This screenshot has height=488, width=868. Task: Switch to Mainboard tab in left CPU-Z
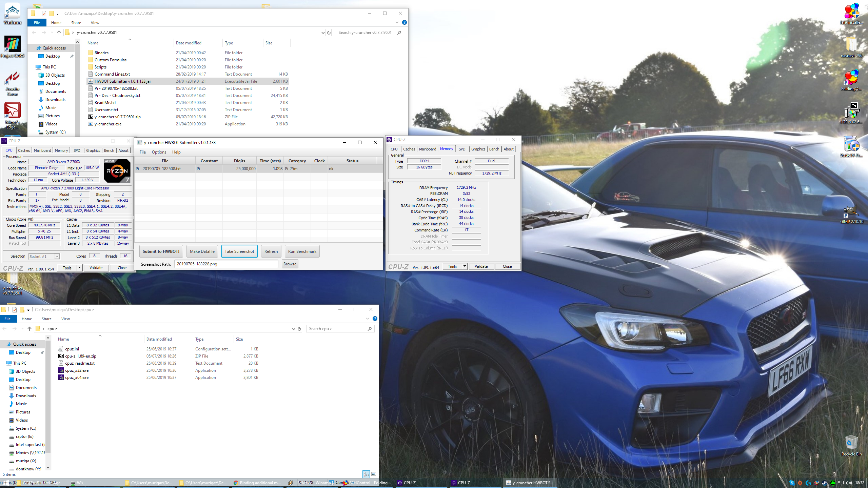point(42,150)
